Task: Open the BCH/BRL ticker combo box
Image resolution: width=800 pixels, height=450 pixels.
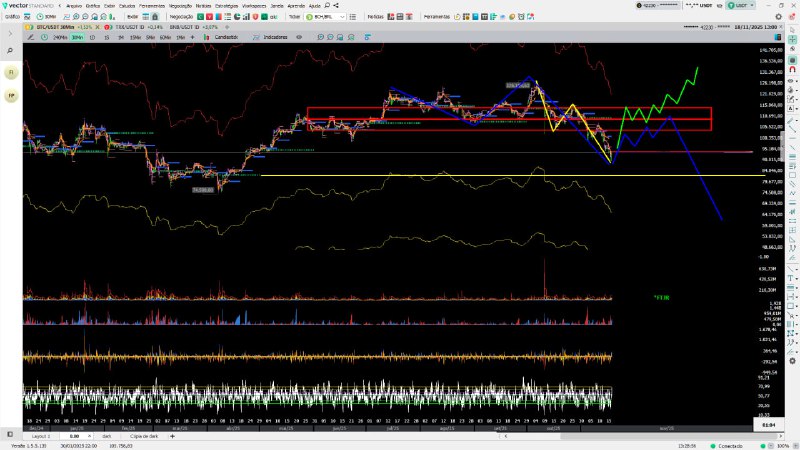Action: 327,17
